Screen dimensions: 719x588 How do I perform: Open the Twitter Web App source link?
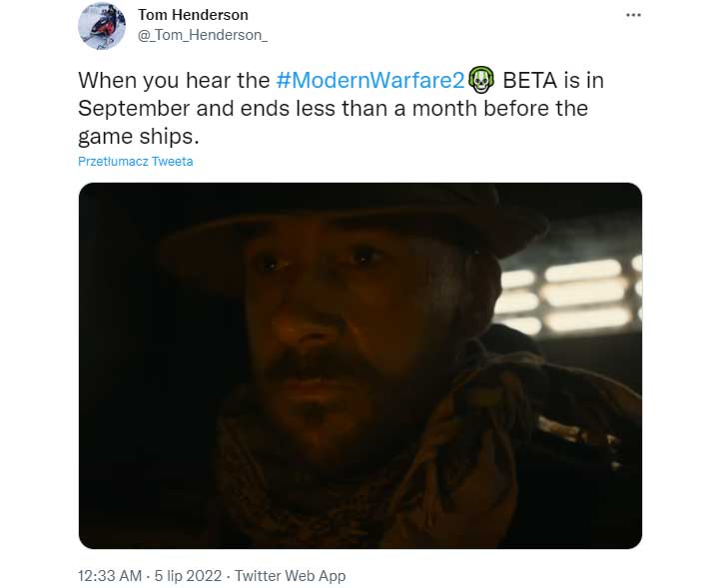(292, 576)
